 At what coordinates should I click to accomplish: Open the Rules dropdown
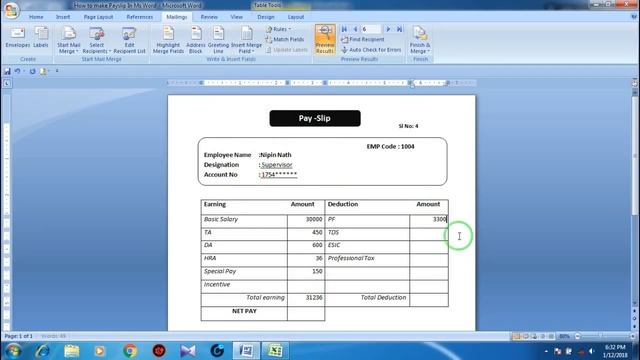279,29
